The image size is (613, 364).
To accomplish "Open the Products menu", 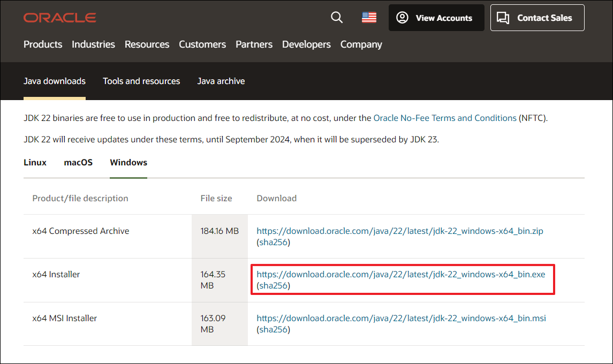I will click(43, 44).
